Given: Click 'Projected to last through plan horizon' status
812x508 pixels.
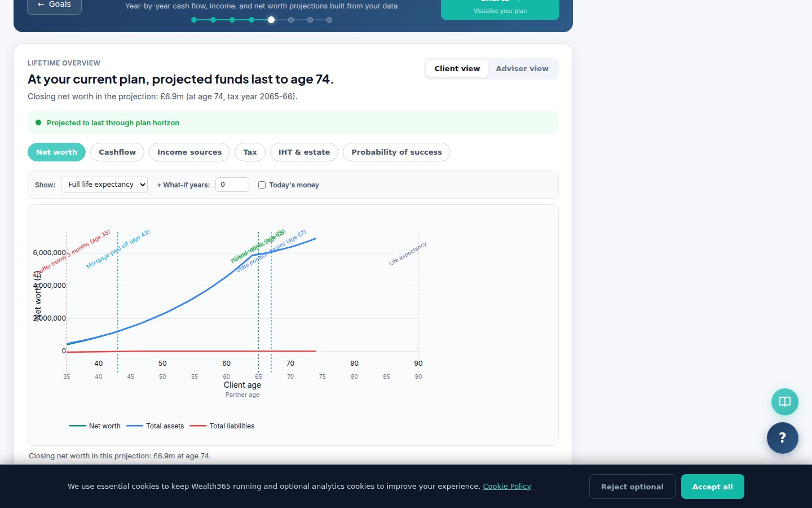Looking at the screenshot, I should 113,123.
